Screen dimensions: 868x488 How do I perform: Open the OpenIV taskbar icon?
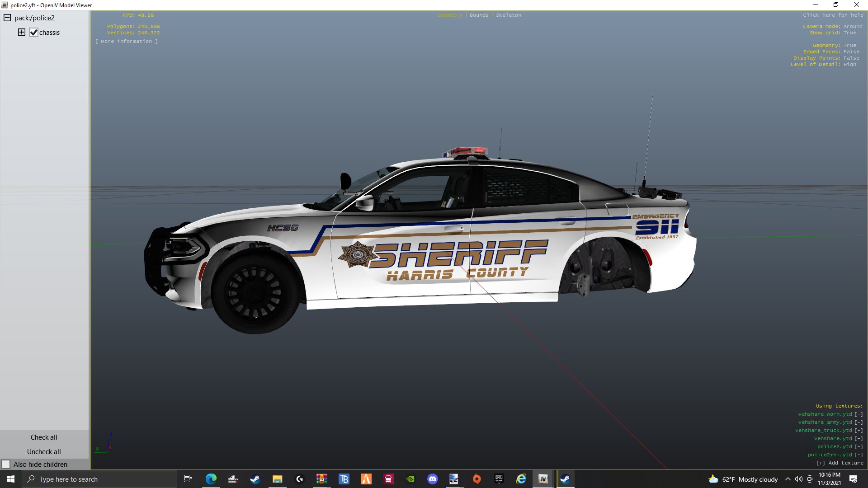(x=543, y=479)
